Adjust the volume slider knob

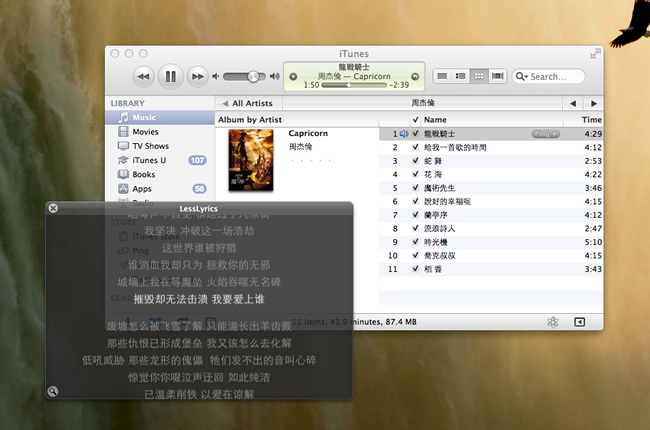(253, 77)
